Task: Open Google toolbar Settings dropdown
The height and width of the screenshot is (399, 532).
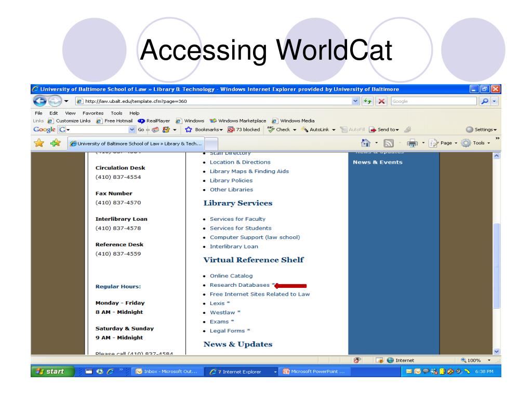Action: tap(481, 129)
